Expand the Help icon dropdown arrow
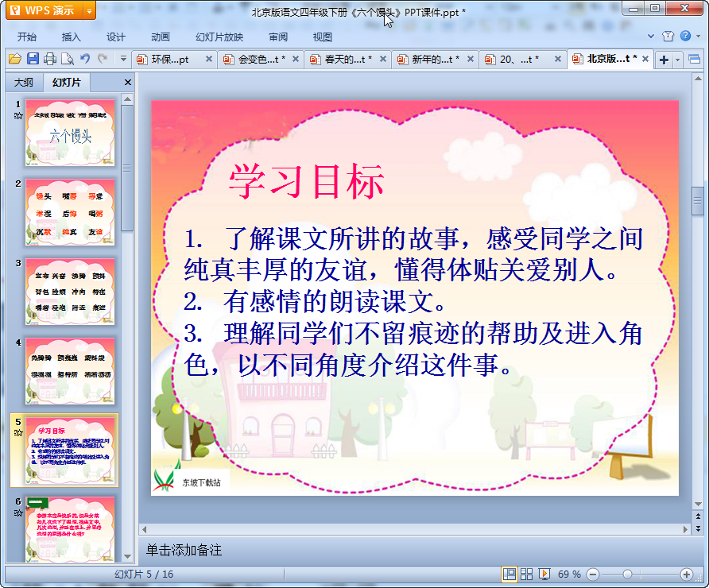 pos(698,37)
